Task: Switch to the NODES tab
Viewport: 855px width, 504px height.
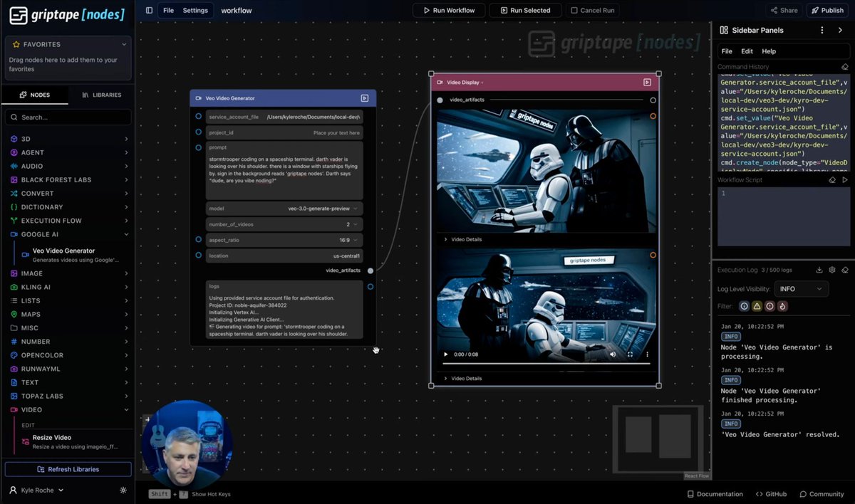Action: [x=35, y=95]
